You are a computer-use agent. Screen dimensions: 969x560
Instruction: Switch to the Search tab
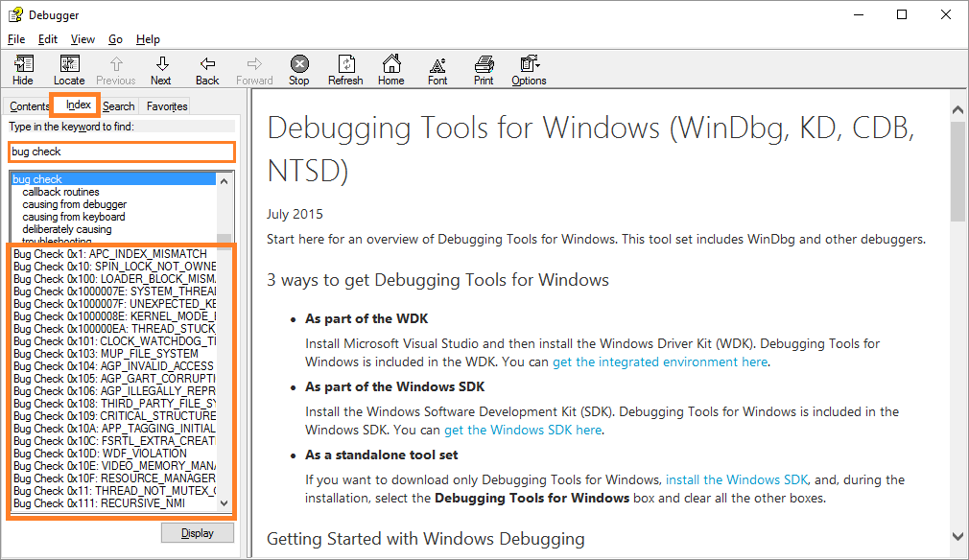pyautogui.click(x=119, y=106)
